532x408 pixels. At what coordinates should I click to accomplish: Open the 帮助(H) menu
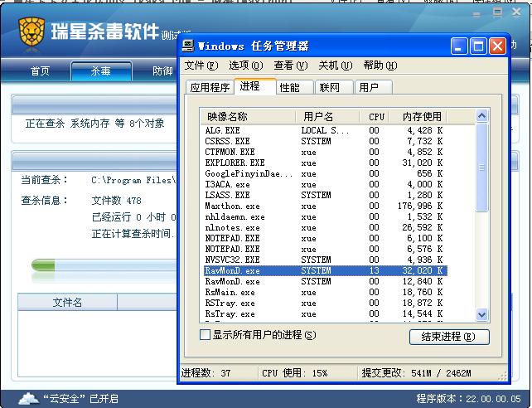point(380,66)
